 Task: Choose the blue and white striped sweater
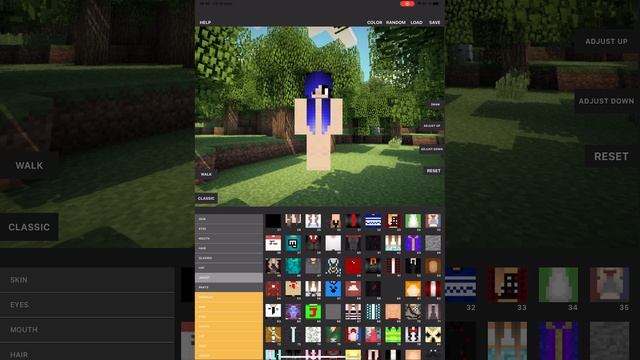pyautogui.click(x=373, y=221)
